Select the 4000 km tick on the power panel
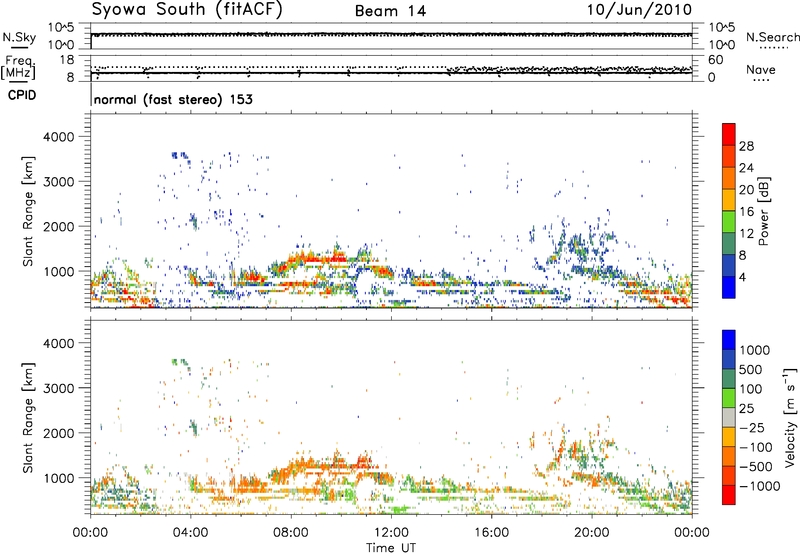Screen dimensions: 800x554 58,137
